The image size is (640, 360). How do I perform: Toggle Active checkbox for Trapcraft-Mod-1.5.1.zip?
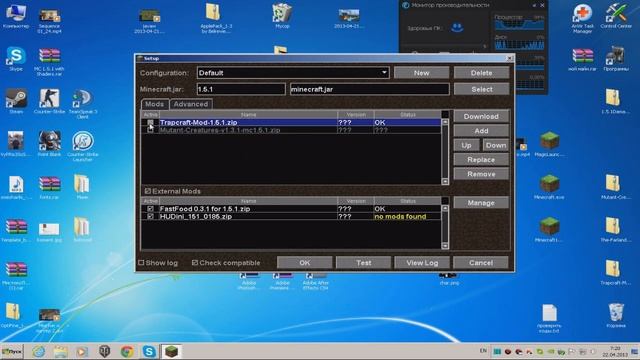click(x=150, y=122)
